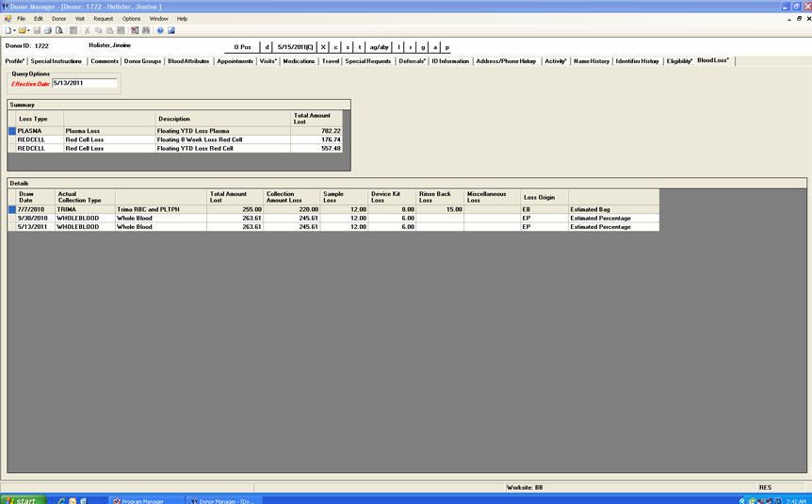Expand the dropdown arrow beside Open folder icon
This screenshot has height=504, width=812.
coord(29,30)
